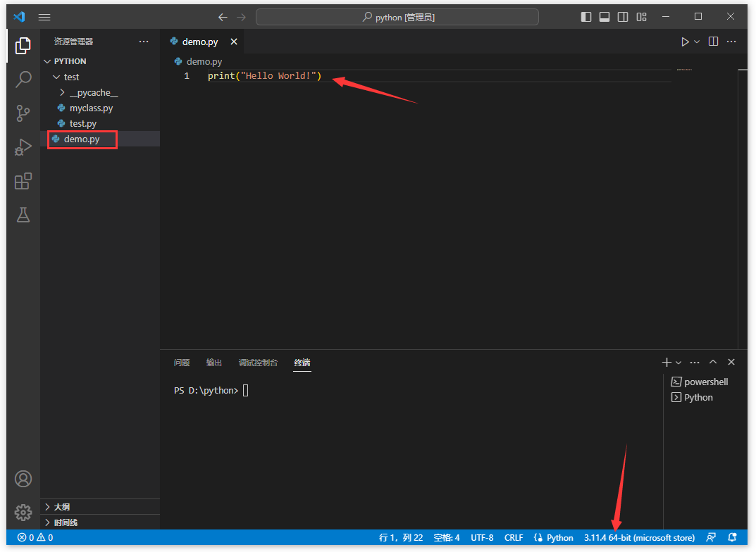Switch to the 问题 problems tab
Image resolution: width=756 pixels, height=552 pixels.
tap(182, 363)
